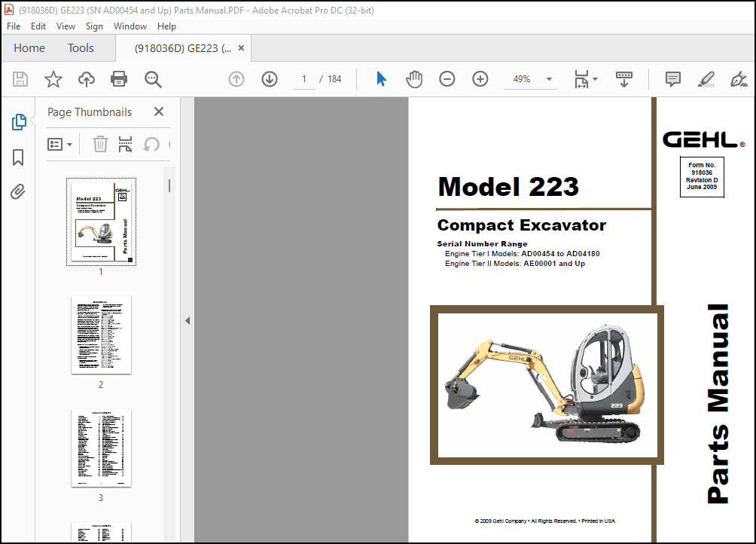This screenshot has width=756, height=544.
Task: Open the thumbnail options dropdown
Action: coord(60,144)
